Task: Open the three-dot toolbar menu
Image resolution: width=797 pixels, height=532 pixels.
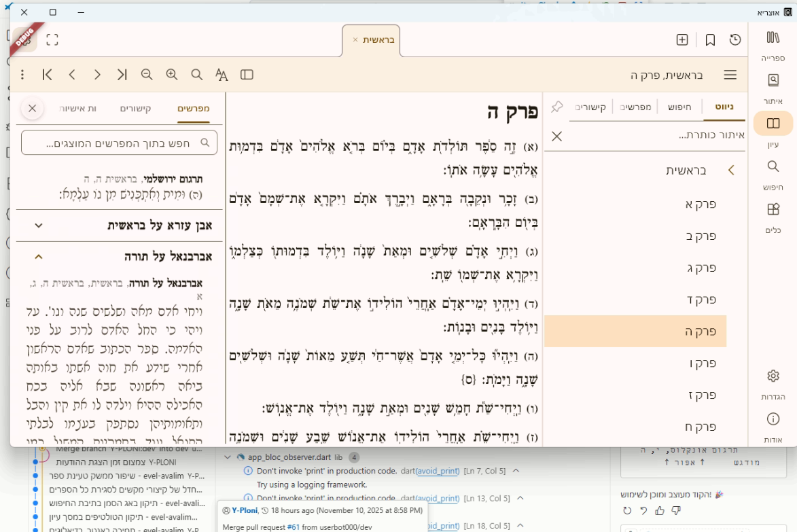Action: click(22, 75)
